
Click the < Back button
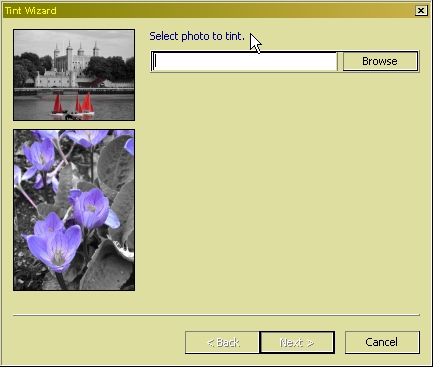[223, 342]
